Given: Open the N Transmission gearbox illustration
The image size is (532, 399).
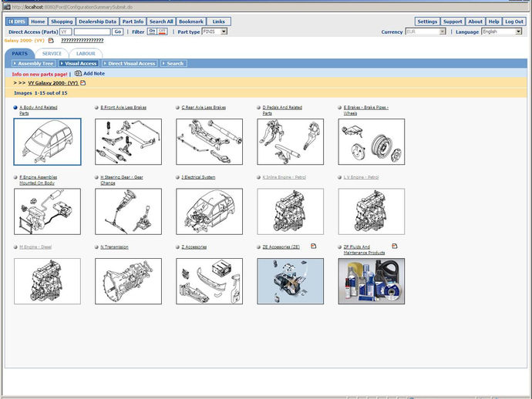Looking at the screenshot, I should tap(128, 281).
